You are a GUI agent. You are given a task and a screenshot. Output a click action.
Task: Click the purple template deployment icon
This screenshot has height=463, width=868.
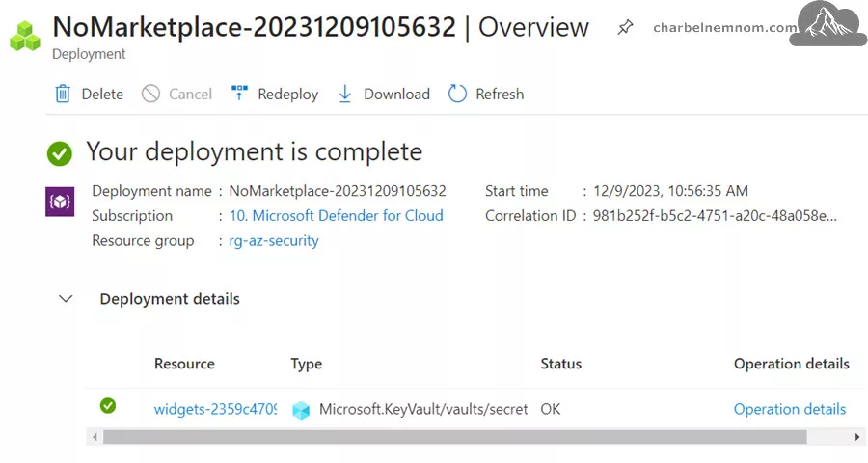[60, 202]
